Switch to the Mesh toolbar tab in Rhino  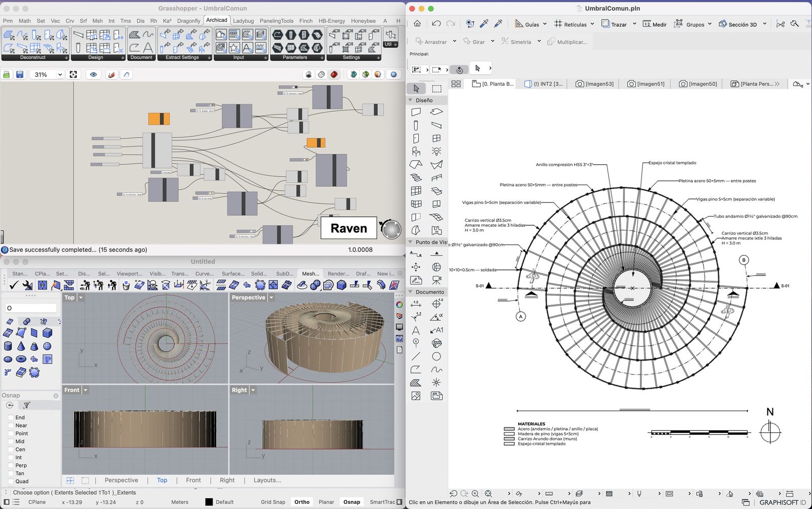point(311,274)
